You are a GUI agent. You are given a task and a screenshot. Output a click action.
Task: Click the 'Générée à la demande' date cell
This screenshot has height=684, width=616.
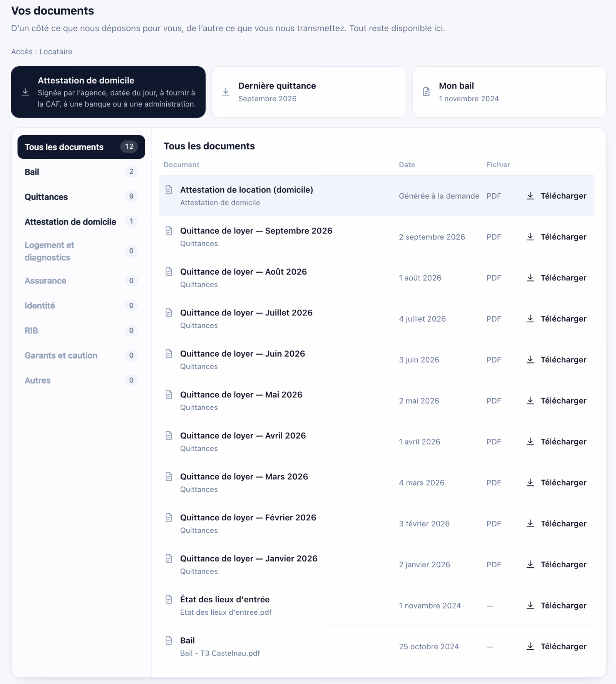pos(439,196)
